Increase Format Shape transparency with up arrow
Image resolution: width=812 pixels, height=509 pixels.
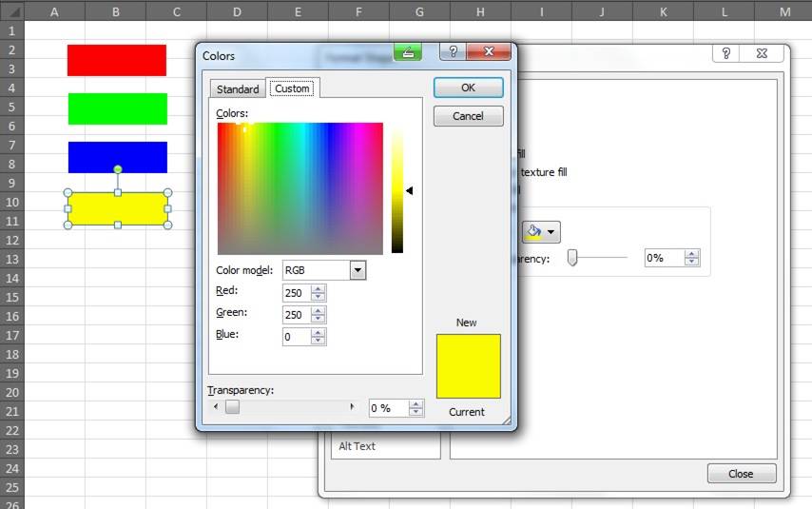coord(692,254)
